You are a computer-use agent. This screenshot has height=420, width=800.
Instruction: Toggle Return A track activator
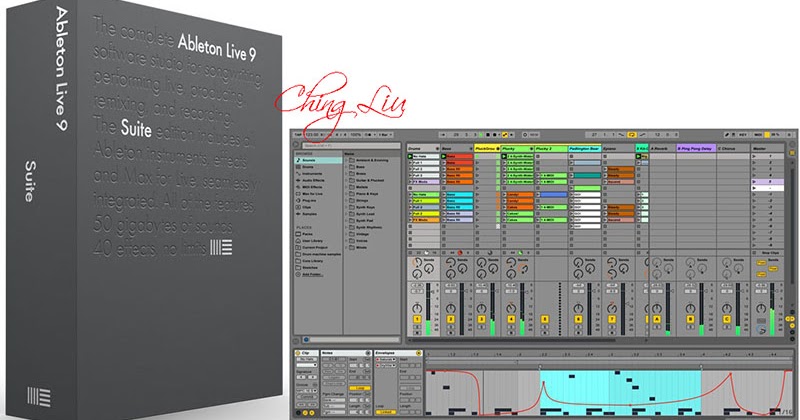[657, 319]
